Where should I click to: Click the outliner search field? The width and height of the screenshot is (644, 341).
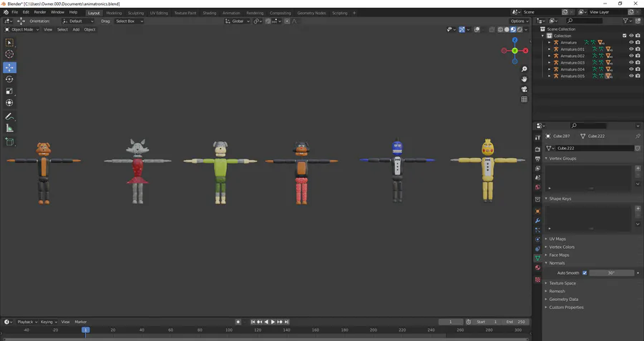pos(584,21)
